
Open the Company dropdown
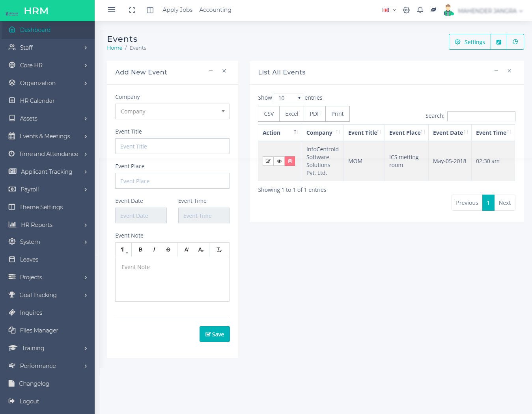click(x=172, y=111)
